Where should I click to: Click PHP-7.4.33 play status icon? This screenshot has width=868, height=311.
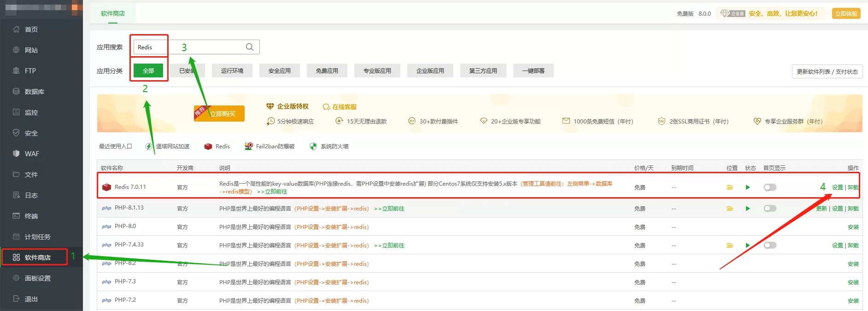click(x=748, y=246)
